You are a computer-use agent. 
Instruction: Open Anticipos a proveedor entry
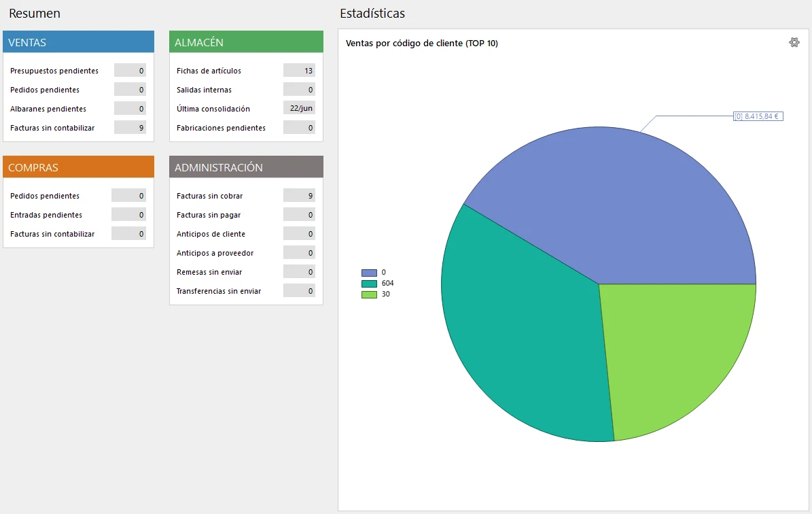click(x=215, y=253)
